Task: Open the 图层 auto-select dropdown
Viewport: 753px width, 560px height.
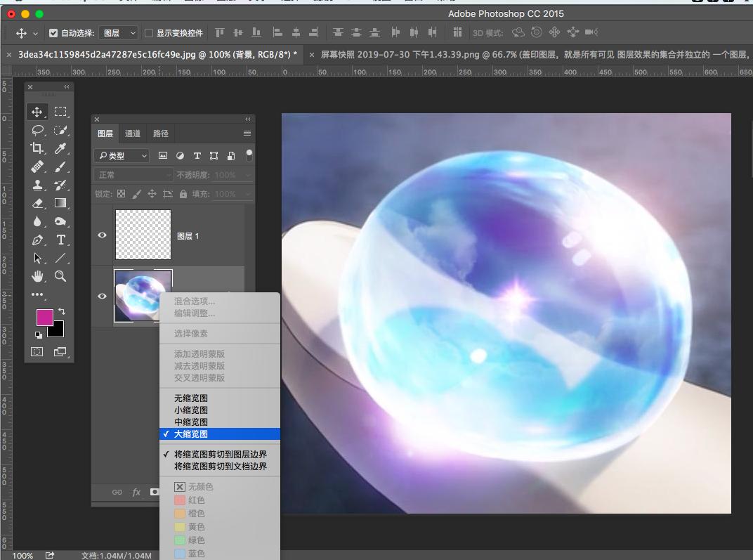Action: tap(119, 33)
